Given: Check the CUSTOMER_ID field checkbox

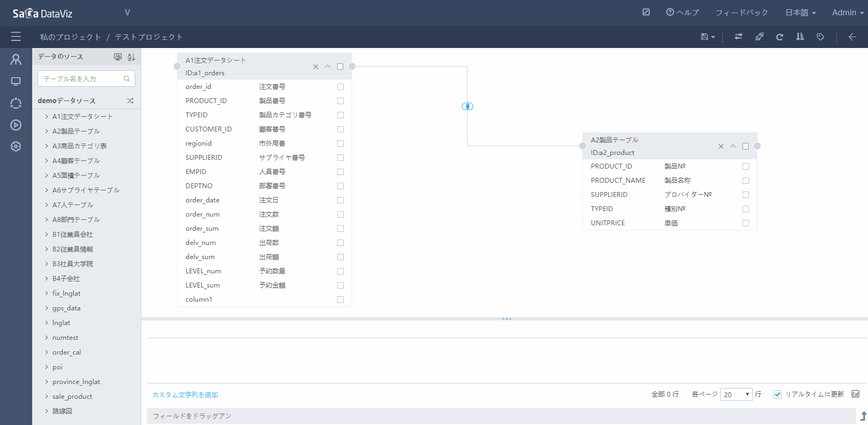Looking at the screenshot, I should pyautogui.click(x=340, y=129).
